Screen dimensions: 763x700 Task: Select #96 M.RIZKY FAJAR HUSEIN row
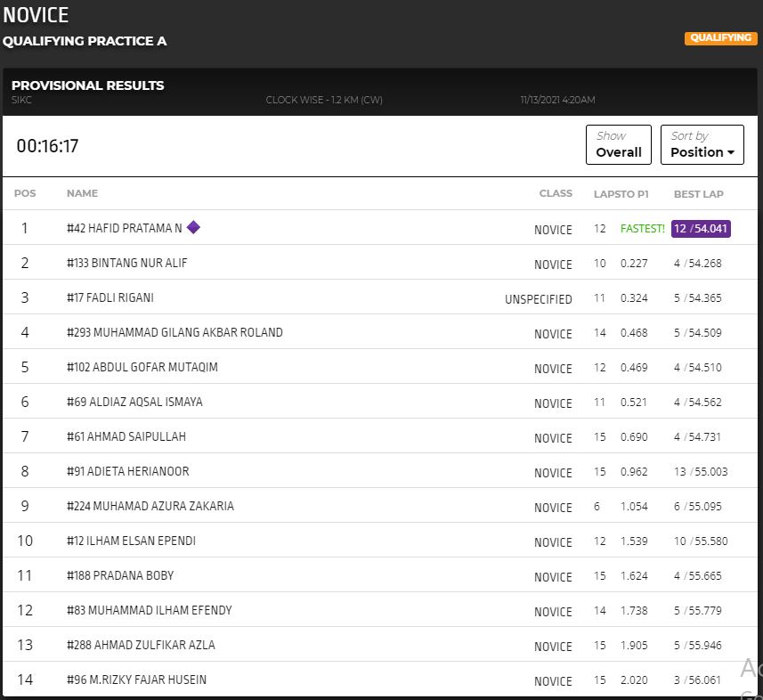136,680
